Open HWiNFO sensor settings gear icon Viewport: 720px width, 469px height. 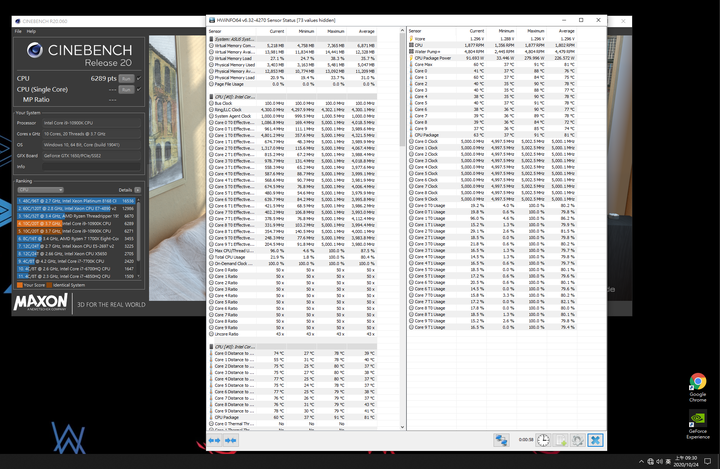(578, 440)
